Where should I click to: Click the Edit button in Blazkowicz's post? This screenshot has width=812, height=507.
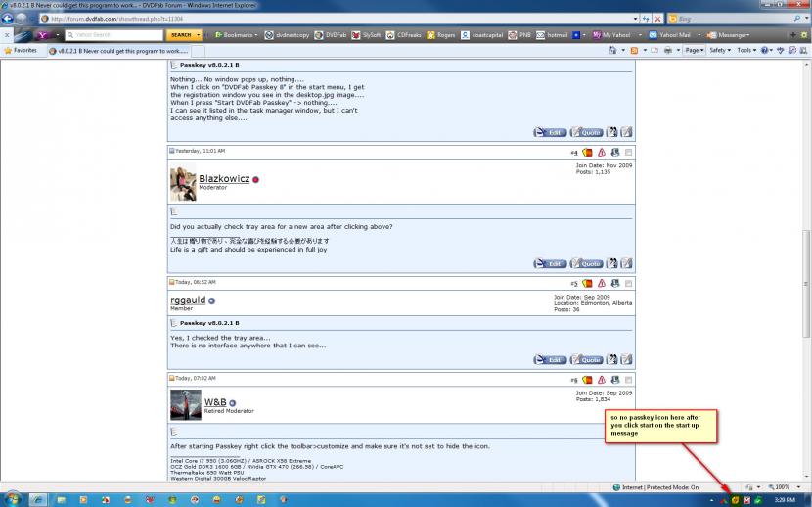pyautogui.click(x=550, y=263)
